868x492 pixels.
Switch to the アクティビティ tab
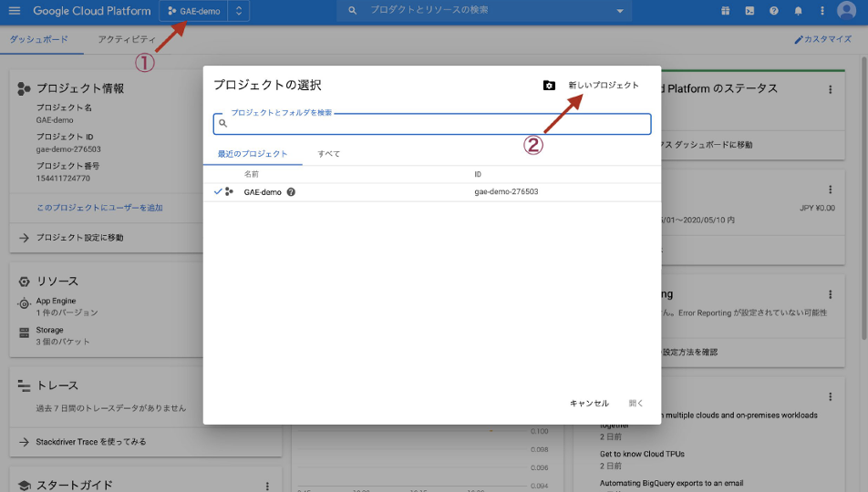pos(127,39)
